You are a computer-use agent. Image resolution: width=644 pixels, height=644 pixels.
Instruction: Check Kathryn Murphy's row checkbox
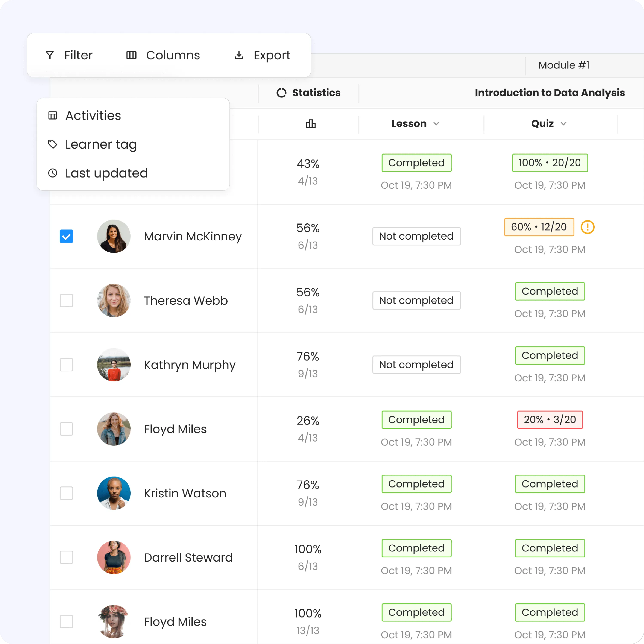[x=66, y=365]
